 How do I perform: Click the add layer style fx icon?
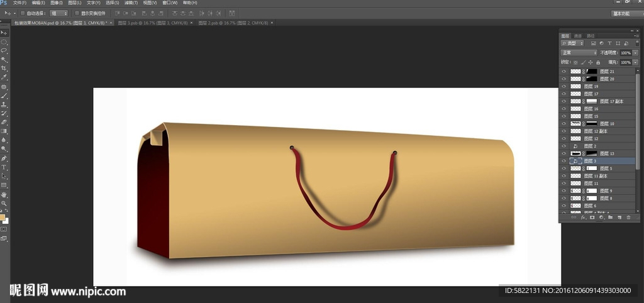coord(583,218)
